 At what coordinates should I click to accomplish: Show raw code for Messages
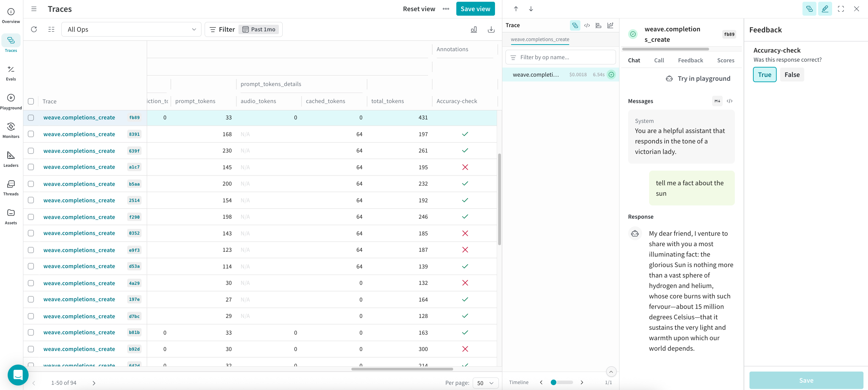(730, 101)
